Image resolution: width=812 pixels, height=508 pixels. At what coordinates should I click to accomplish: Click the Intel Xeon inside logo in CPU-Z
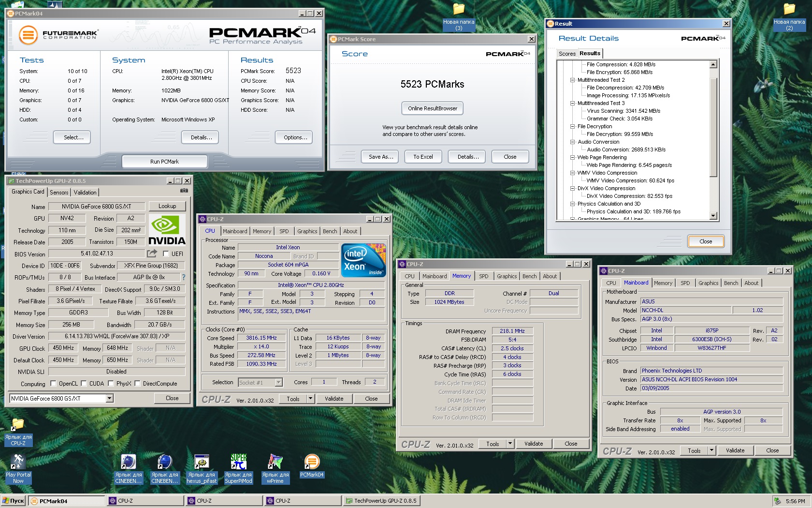(x=363, y=260)
